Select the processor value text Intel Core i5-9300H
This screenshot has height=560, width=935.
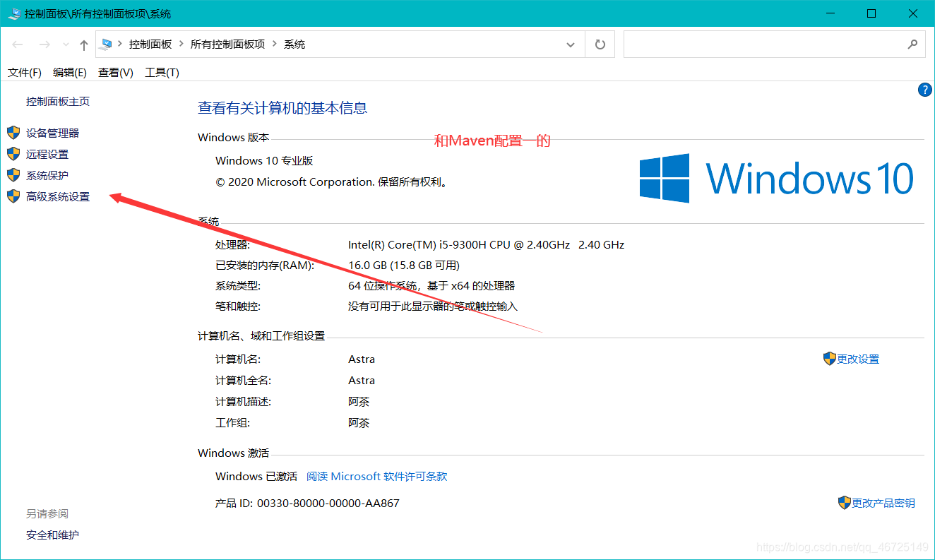click(486, 244)
